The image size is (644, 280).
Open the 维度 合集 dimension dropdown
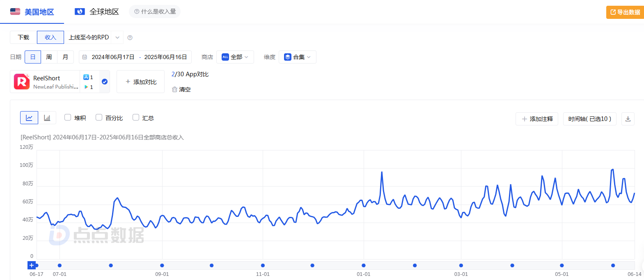pos(298,57)
